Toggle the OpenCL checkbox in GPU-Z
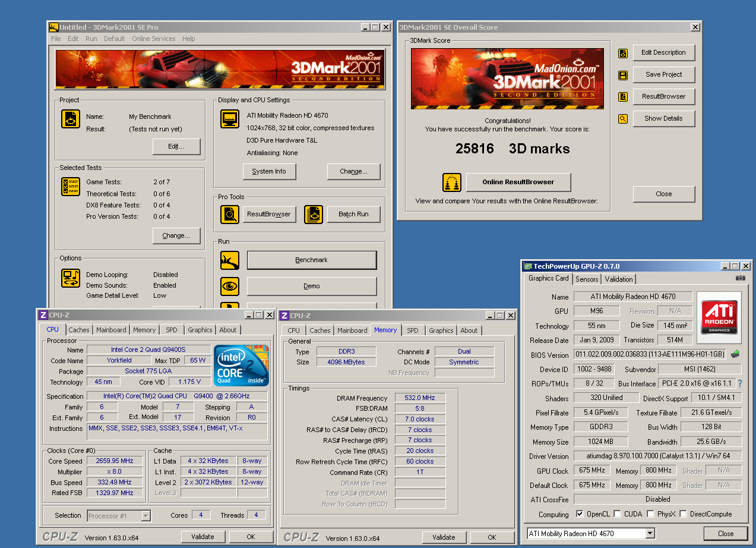 [580, 514]
